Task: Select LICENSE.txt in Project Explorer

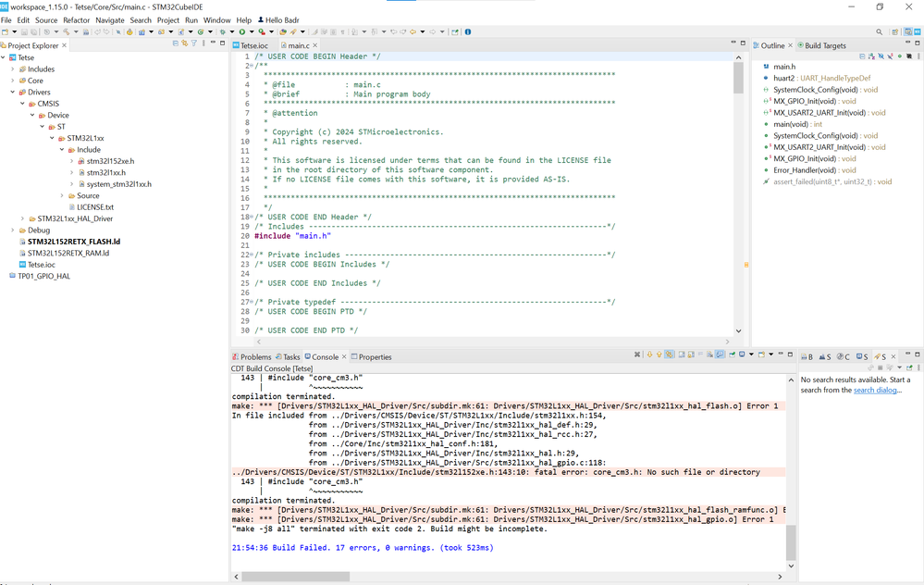Action: click(x=95, y=207)
